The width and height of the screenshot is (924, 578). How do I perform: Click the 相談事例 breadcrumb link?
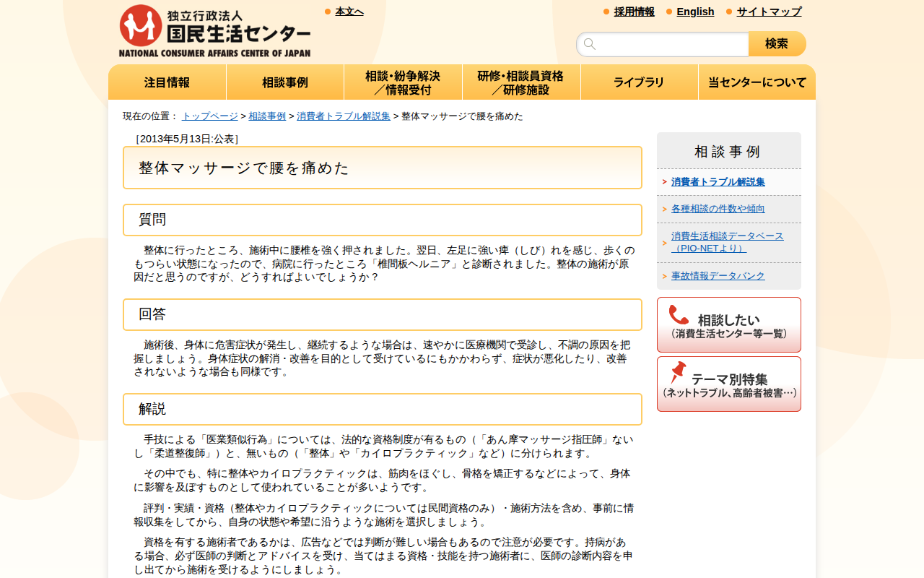(267, 116)
